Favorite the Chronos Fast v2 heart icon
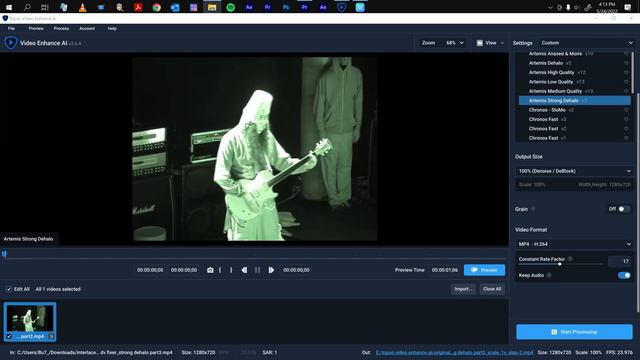Viewport: 640px width, 360px height. [x=626, y=129]
